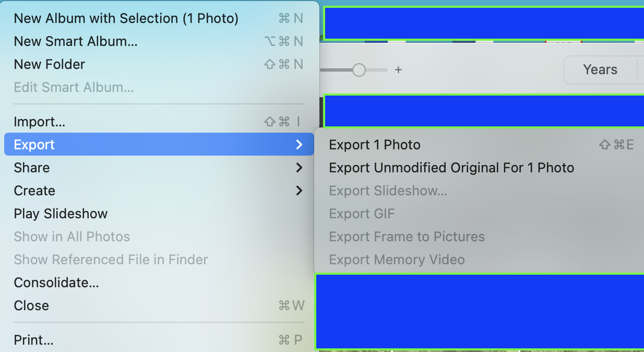This screenshot has width=644, height=352.
Task: Create a New Folder from menu
Action: pyautogui.click(x=50, y=64)
